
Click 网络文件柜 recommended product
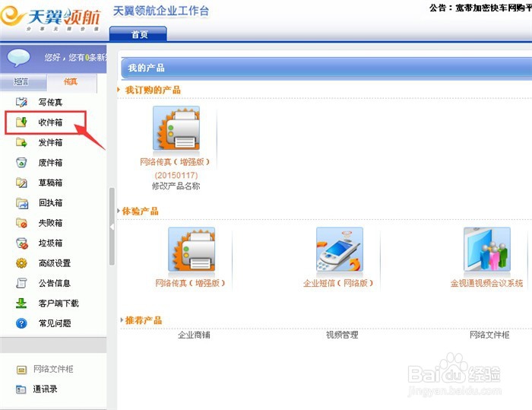(x=489, y=335)
